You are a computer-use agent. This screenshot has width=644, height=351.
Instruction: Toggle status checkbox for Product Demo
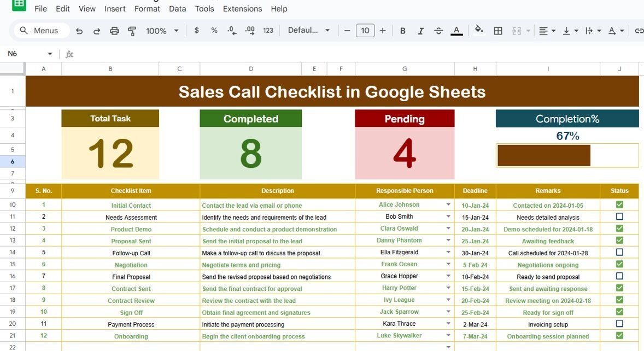[619, 228]
